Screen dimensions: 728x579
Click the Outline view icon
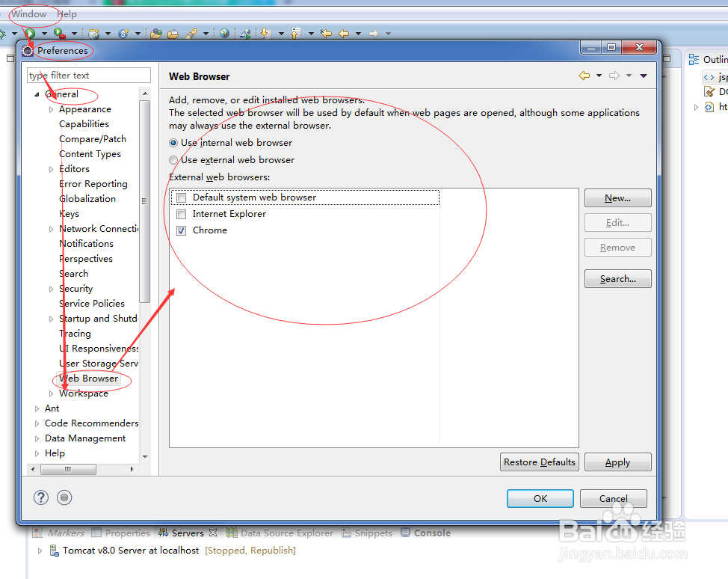coord(694,60)
